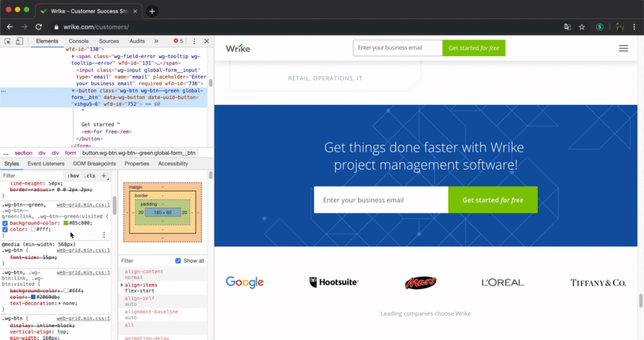
Task: Open the green S extension icon
Action: click(x=600, y=27)
